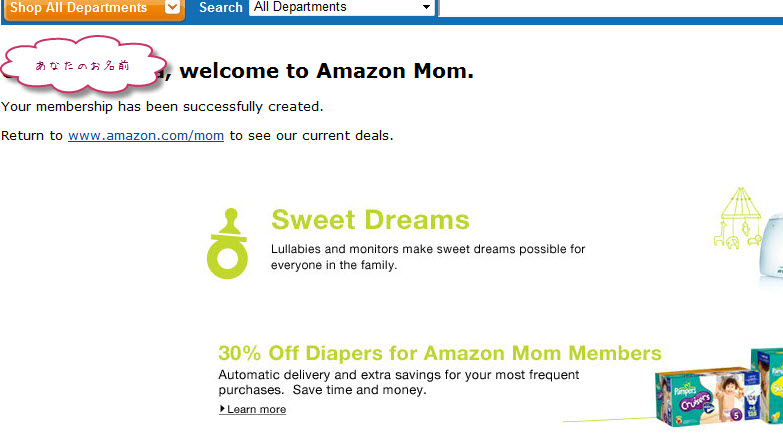Click the green pacifier icon
Image resolution: width=783 pixels, height=443 pixels.
tap(227, 244)
